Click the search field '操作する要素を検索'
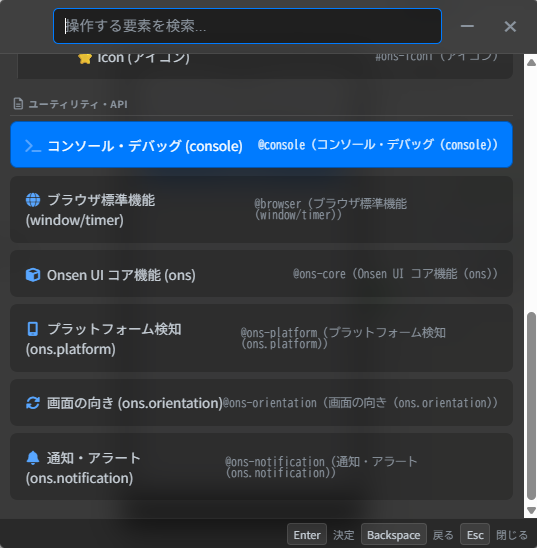Viewport: 537px width, 548px height. pos(247,26)
